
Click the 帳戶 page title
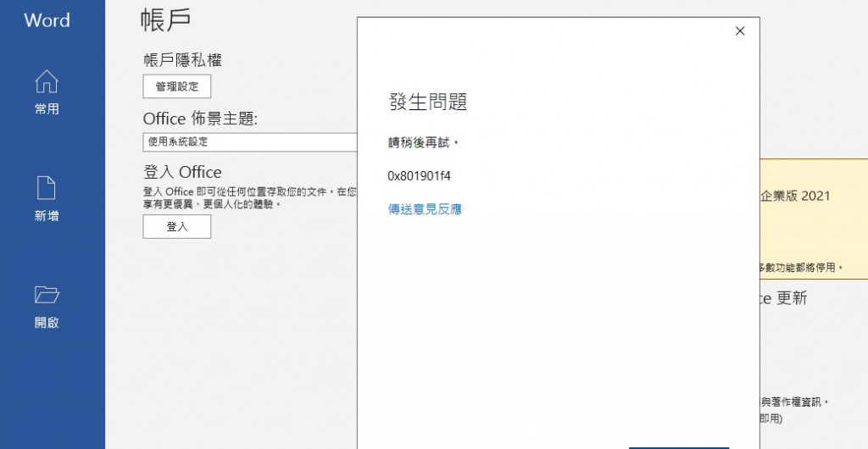(166, 19)
